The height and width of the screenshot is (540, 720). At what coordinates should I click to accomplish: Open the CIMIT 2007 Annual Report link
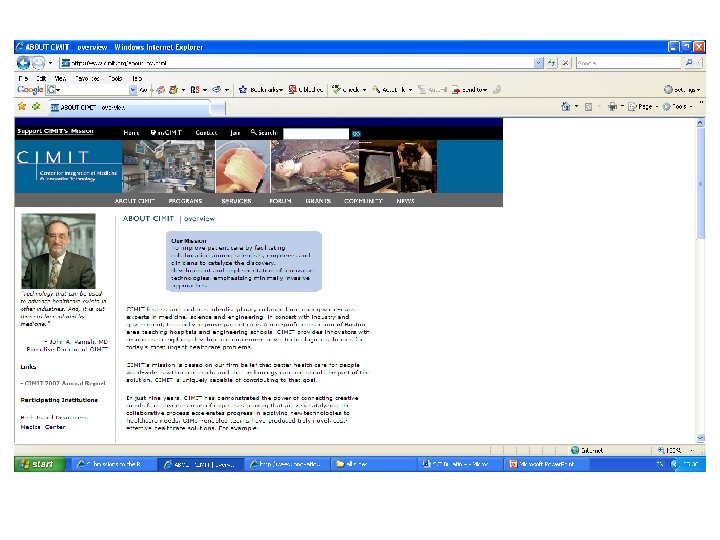pyautogui.click(x=63, y=383)
